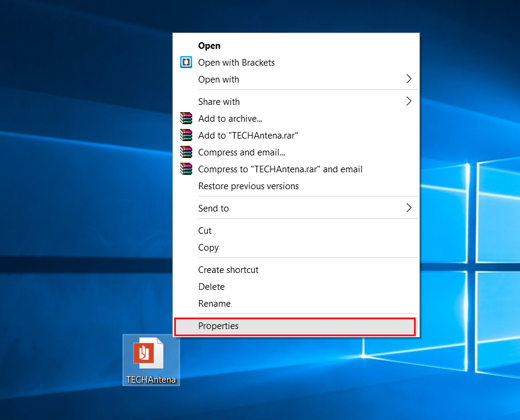Select Open with Brackets menu entry
The width and height of the screenshot is (520, 420).
pos(296,63)
